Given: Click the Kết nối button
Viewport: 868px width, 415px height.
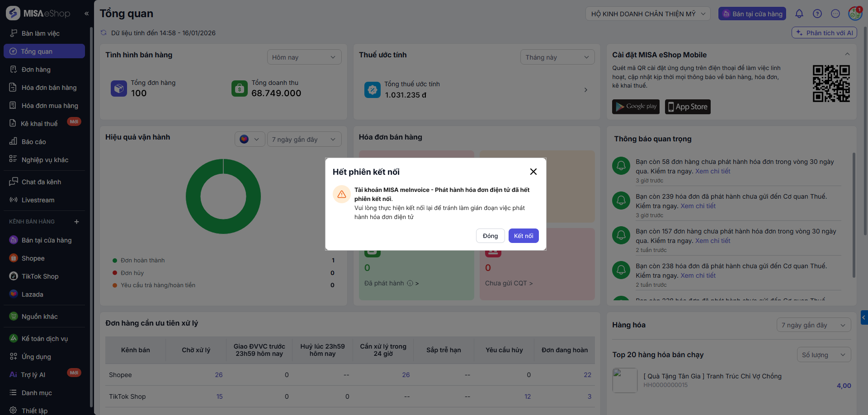Looking at the screenshot, I should click(x=523, y=236).
